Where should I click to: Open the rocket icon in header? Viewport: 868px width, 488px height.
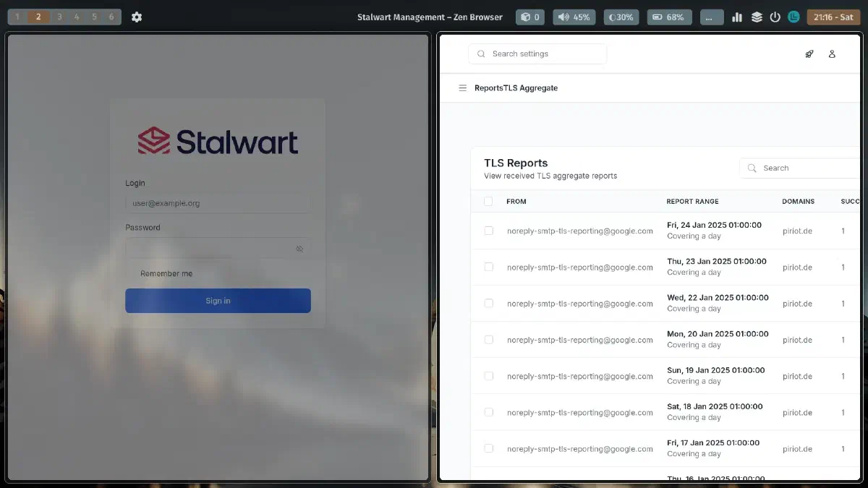pyautogui.click(x=809, y=53)
